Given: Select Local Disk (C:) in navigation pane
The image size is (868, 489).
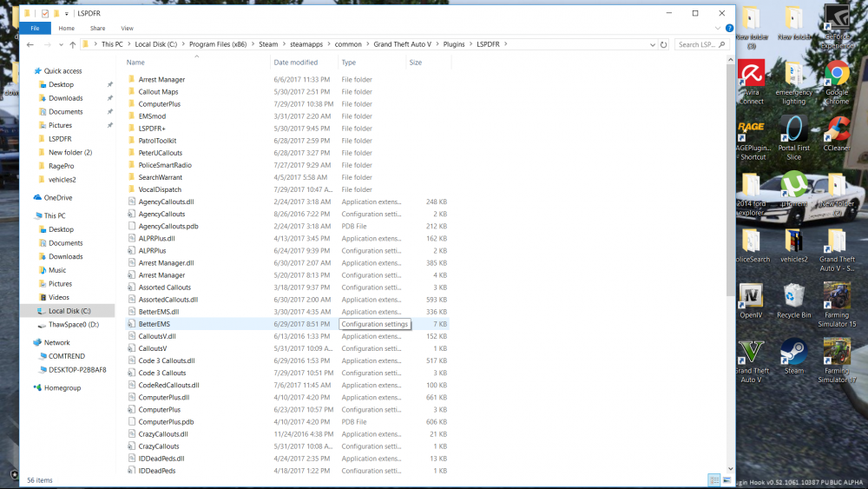Looking at the screenshot, I should pos(69,311).
